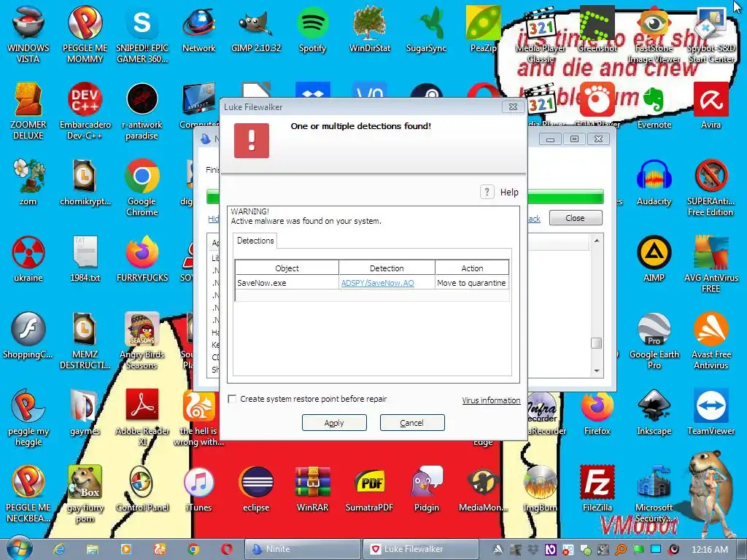Launch eclipse desktop icon
747x560 pixels.
coord(256,489)
